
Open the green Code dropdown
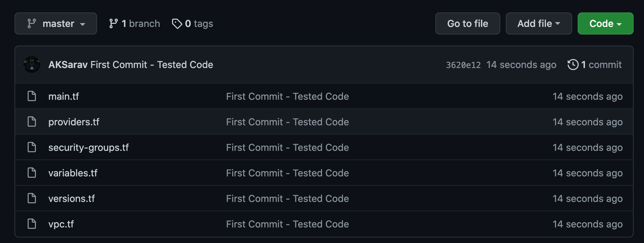pyautogui.click(x=605, y=23)
